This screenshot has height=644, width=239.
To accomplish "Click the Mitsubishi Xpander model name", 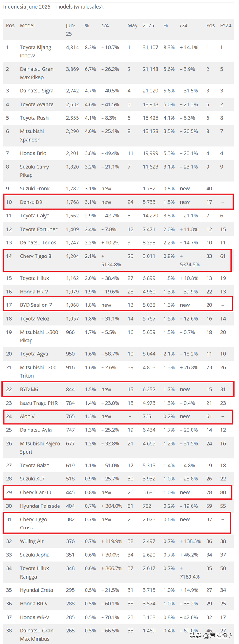I will pos(32,135).
